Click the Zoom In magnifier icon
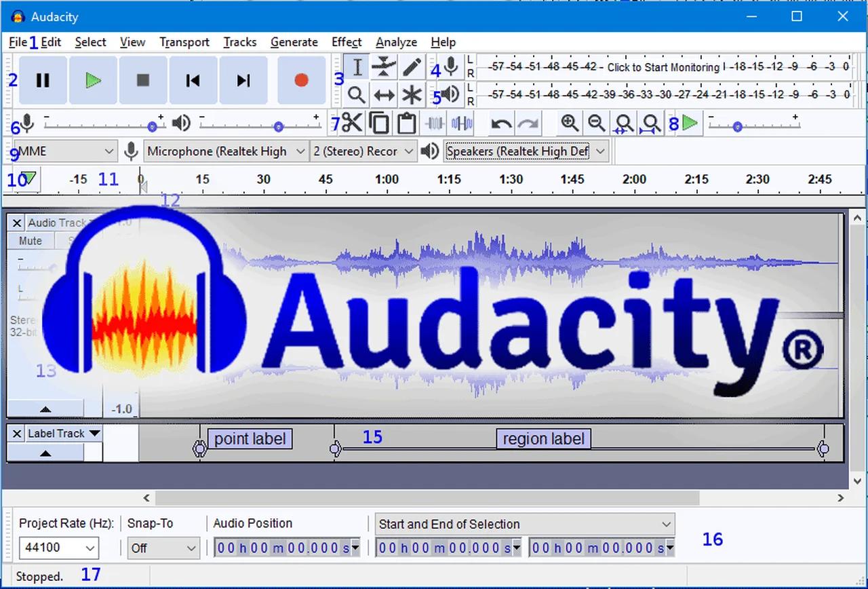The width and height of the screenshot is (868, 589). 570,123
